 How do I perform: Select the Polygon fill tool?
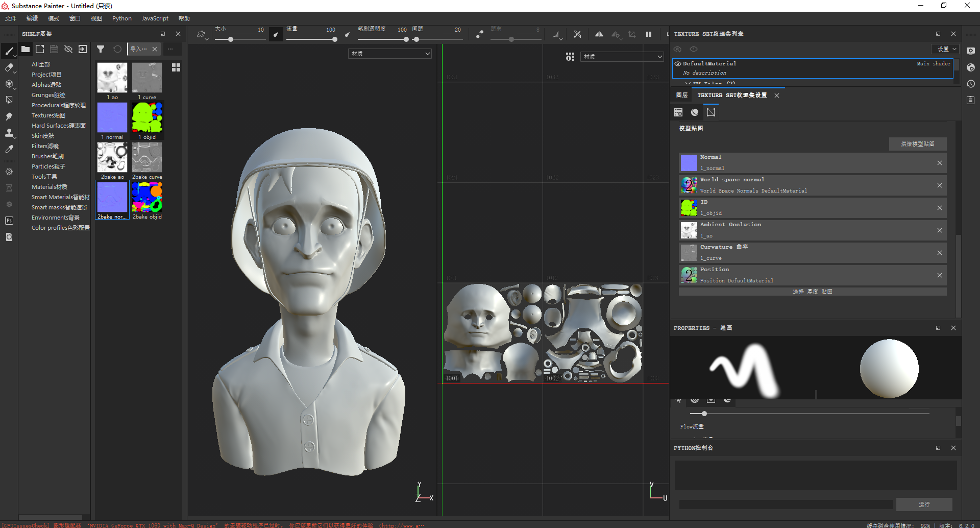[9, 100]
